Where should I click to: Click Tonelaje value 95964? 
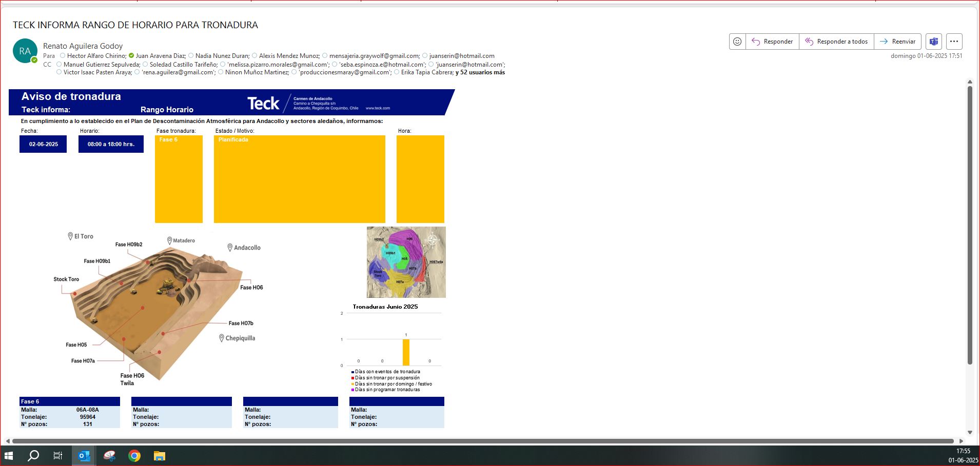88,417
